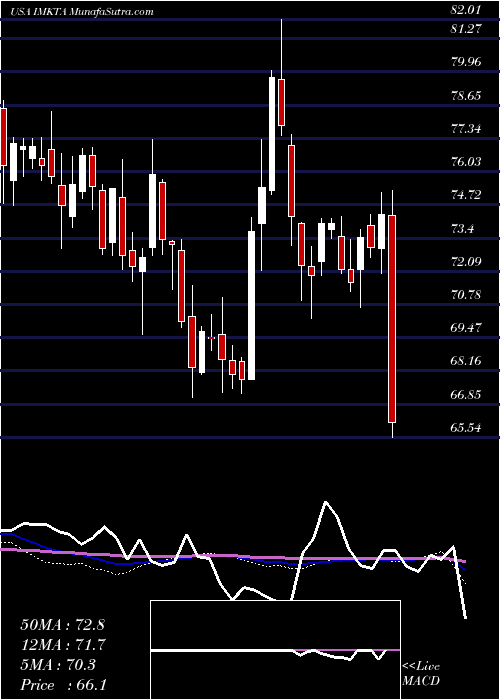
Task: Select the 79.96 price axis label
Action: click(467, 62)
